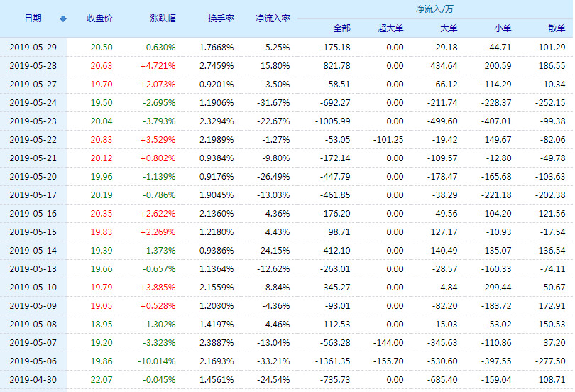Click the 大单 sub-column header
The height and width of the screenshot is (392, 575).
pyautogui.click(x=449, y=28)
